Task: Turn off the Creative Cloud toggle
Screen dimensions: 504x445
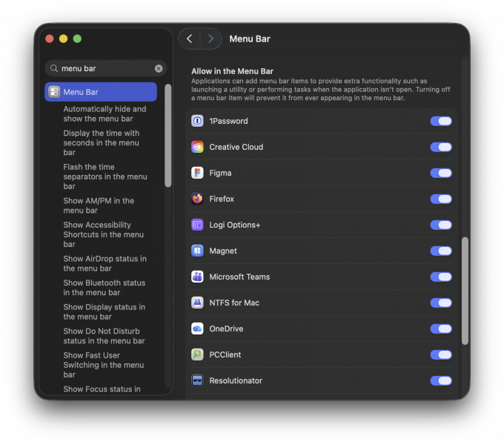Action: tap(441, 147)
